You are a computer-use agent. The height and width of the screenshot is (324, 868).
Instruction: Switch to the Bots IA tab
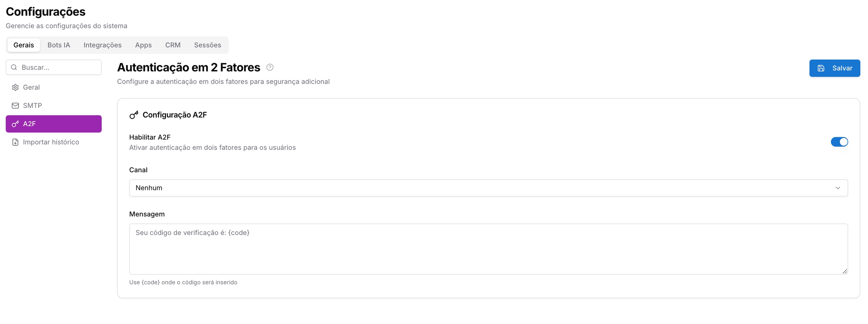[59, 45]
